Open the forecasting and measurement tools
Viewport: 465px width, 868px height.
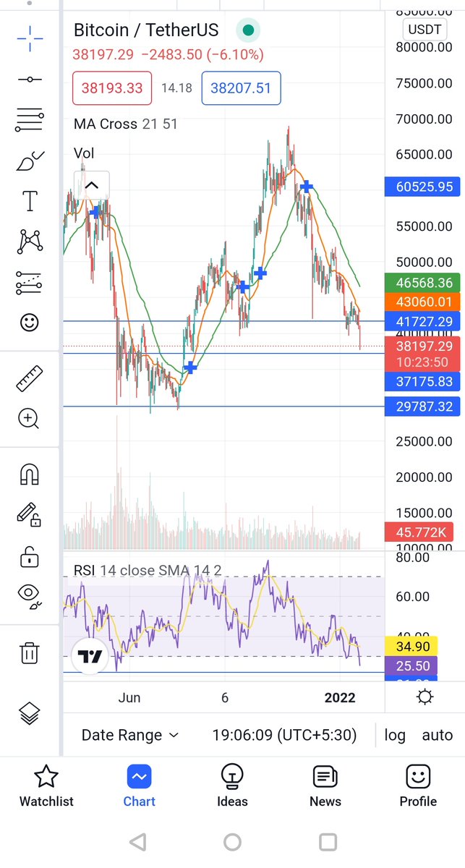tap(30, 283)
